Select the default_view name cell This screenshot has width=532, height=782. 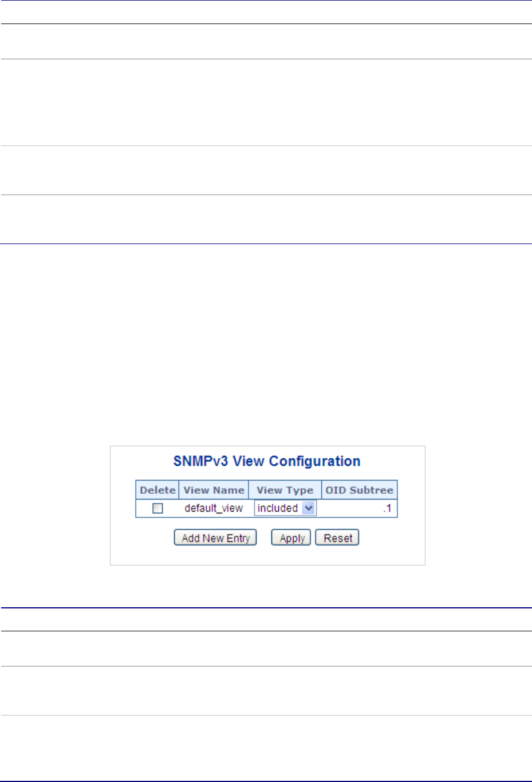214,508
